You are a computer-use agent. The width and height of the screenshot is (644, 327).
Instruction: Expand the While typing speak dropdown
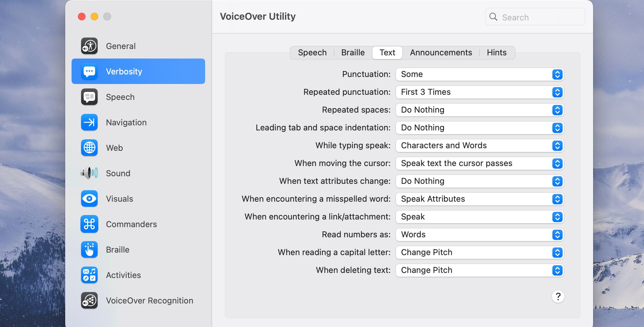(479, 146)
